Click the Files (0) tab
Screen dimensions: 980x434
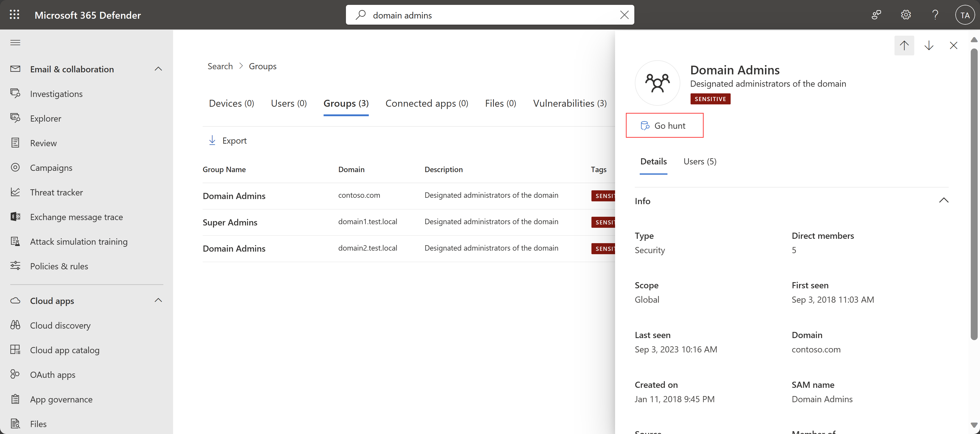tap(500, 102)
